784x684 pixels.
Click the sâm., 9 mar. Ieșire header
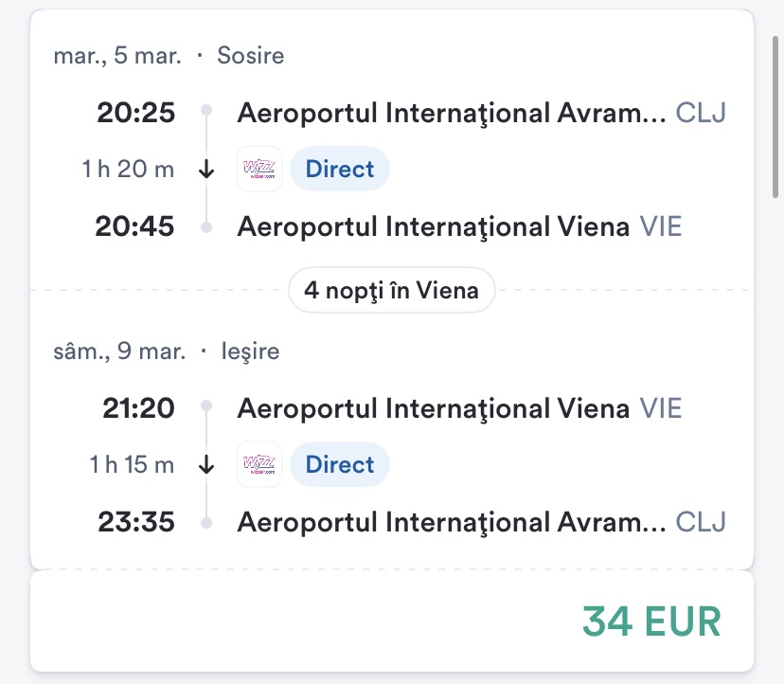[x=167, y=351]
